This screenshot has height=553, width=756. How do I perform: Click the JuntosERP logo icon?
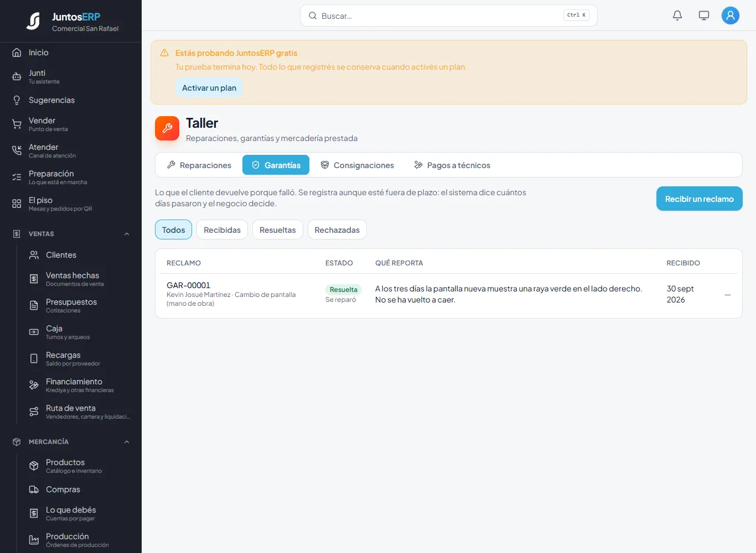click(34, 21)
